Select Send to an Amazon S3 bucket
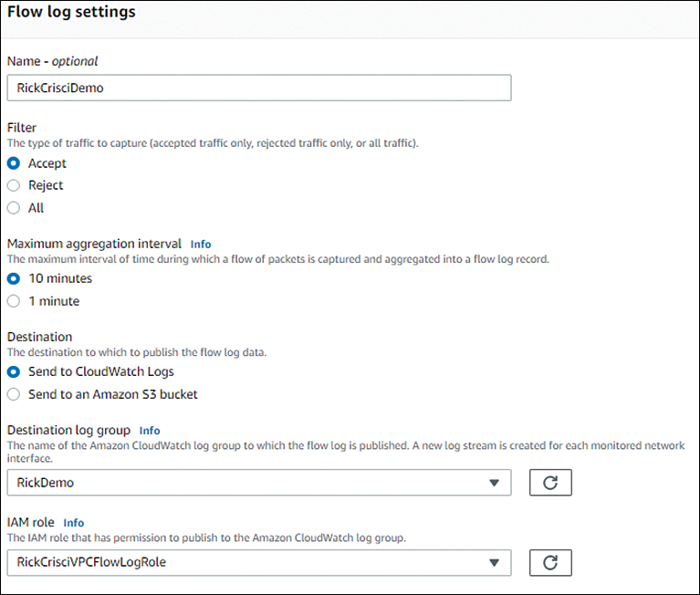The width and height of the screenshot is (700, 595). point(14,394)
